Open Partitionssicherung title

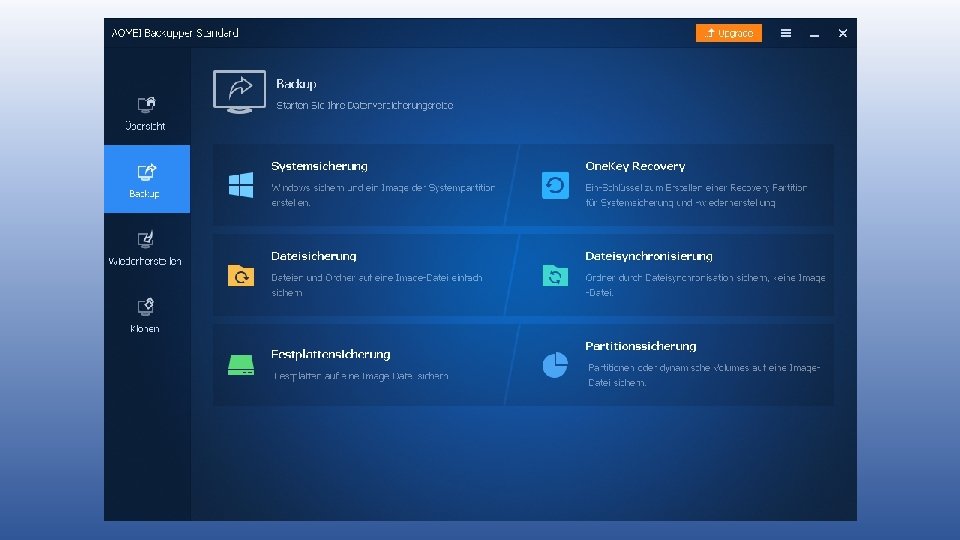640,346
